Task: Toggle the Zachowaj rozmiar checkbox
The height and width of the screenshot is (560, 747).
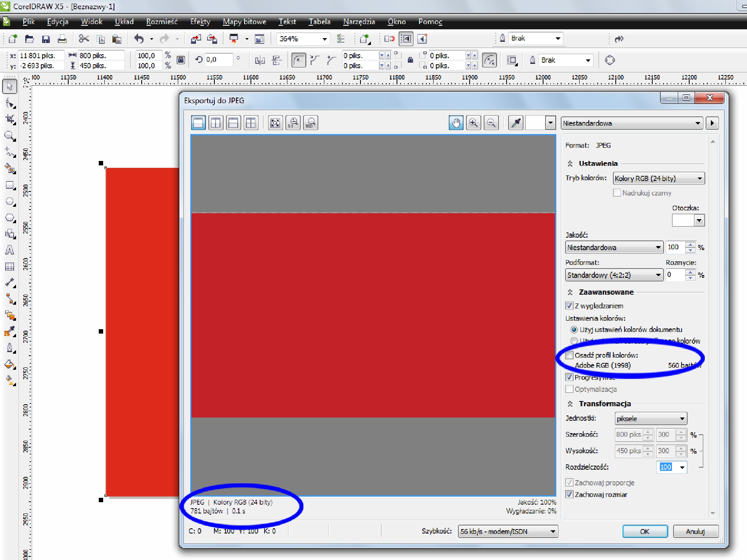Action: pyautogui.click(x=569, y=495)
